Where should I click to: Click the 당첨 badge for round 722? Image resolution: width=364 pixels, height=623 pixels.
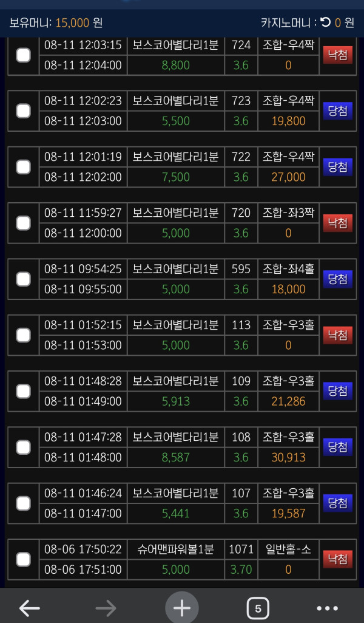[x=337, y=167]
